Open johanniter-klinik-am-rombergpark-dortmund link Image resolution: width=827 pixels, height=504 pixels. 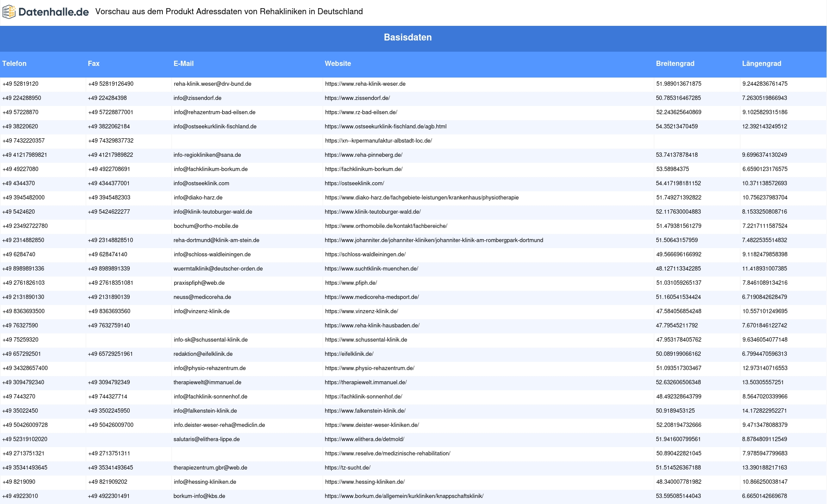pyautogui.click(x=434, y=240)
